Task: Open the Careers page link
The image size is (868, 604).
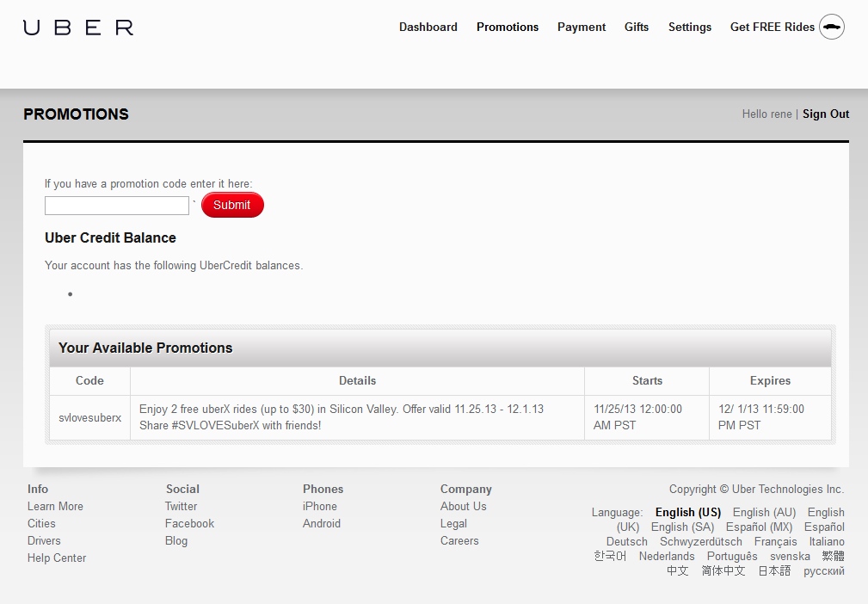Action: tap(459, 540)
